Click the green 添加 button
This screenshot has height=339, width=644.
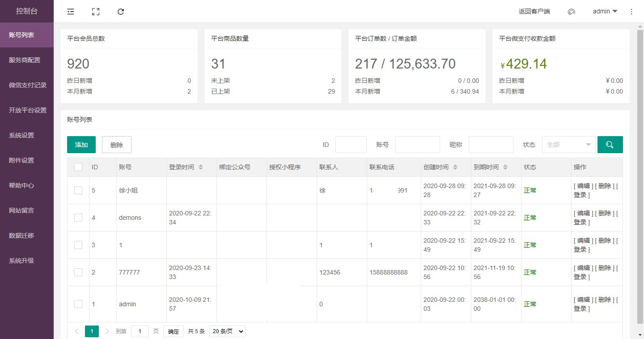point(81,145)
